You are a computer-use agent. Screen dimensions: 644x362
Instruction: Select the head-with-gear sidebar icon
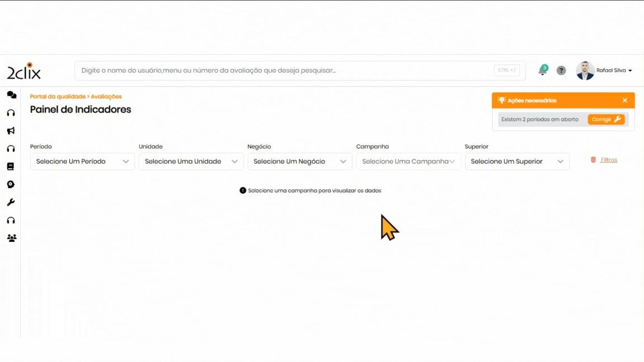tap(11, 184)
